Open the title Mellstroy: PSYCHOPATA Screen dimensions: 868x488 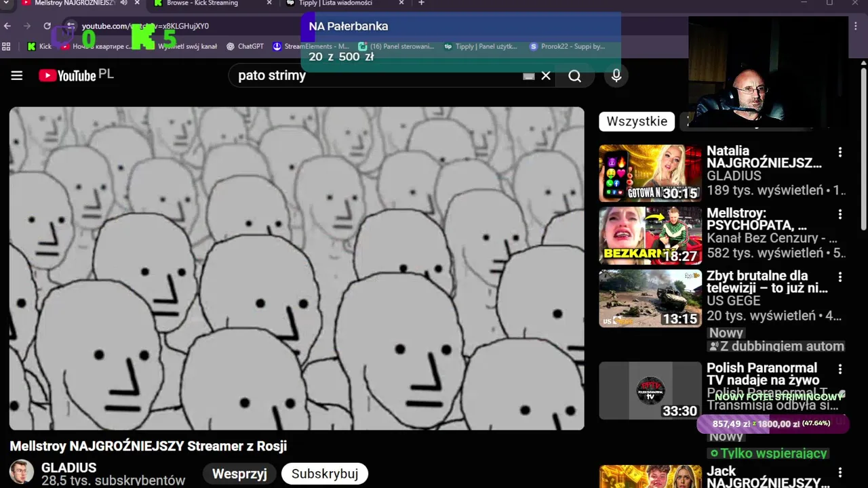coord(757,219)
